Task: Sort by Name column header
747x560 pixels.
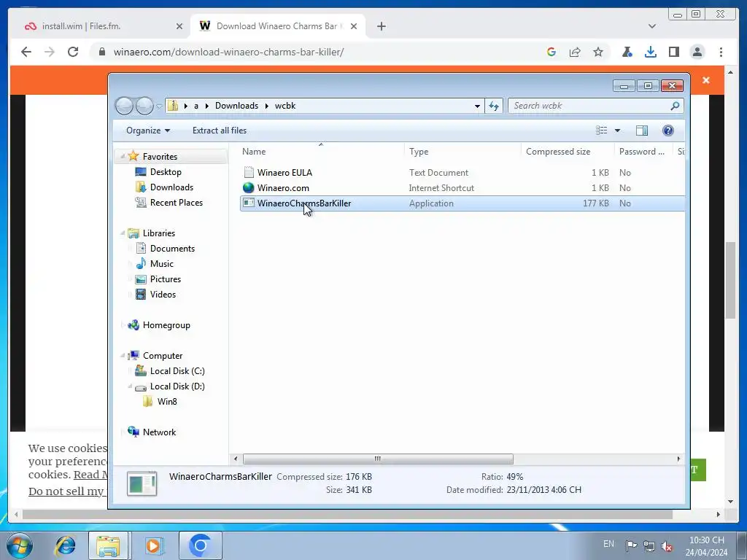Action: tap(320, 152)
